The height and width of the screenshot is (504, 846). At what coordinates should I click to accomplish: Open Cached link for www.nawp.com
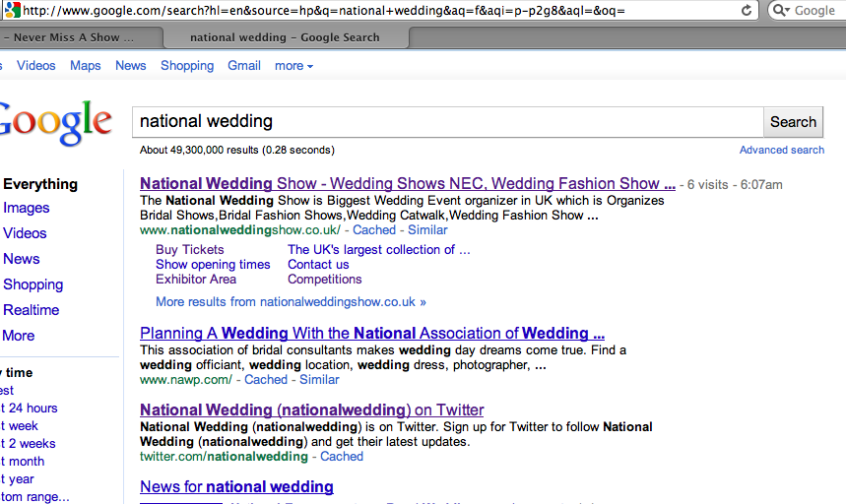click(266, 380)
